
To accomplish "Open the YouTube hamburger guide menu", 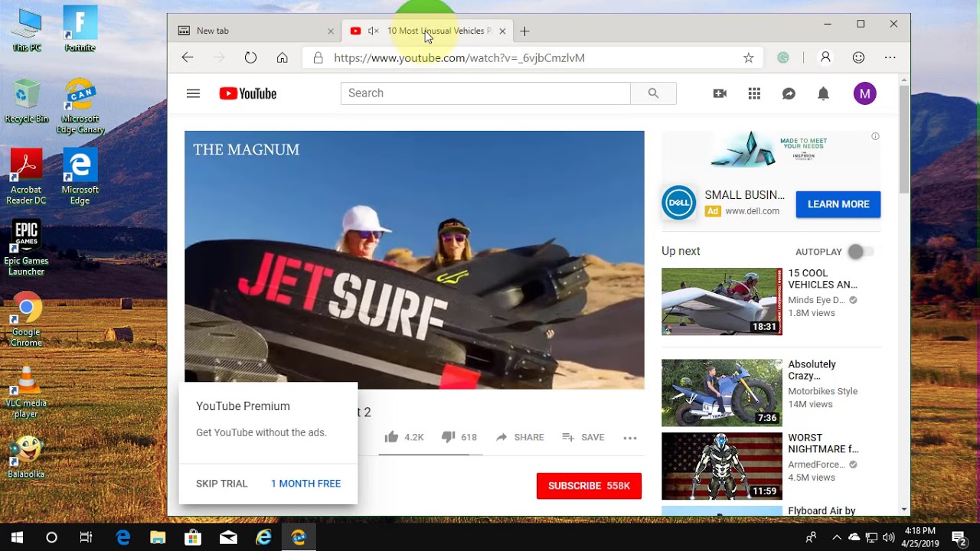I will coord(193,93).
